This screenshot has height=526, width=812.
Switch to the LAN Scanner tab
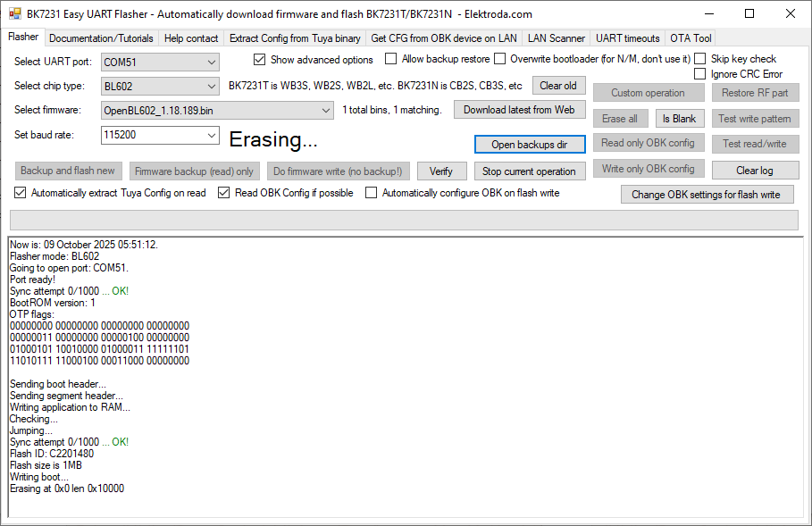pos(557,38)
